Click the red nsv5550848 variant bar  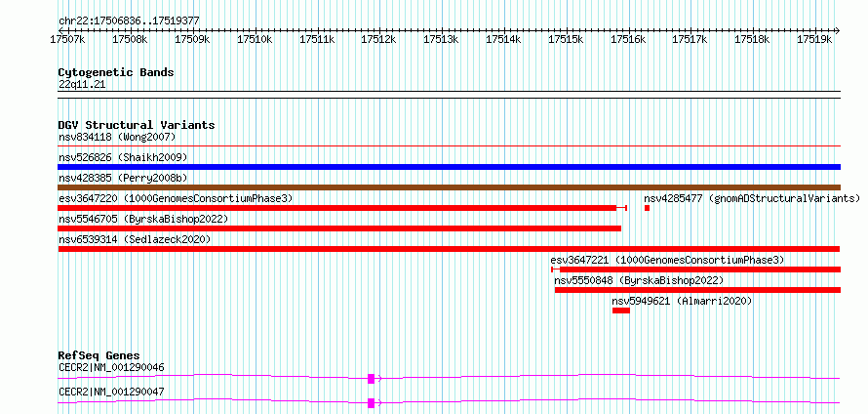(697, 290)
